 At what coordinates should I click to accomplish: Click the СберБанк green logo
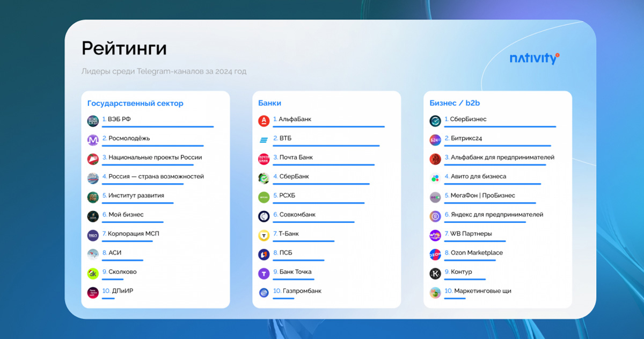[x=264, y=178]
